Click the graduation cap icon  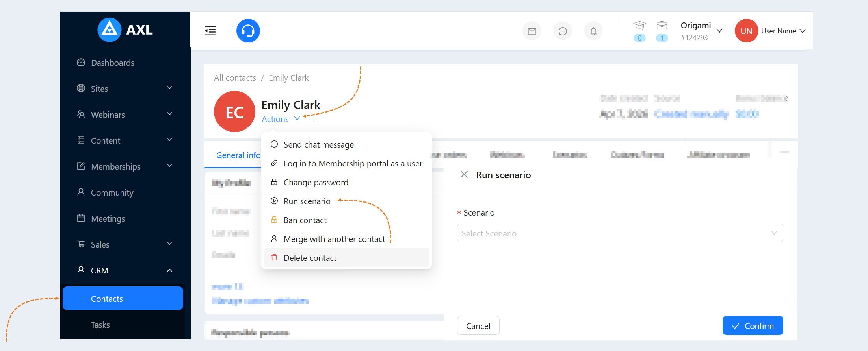639,26
